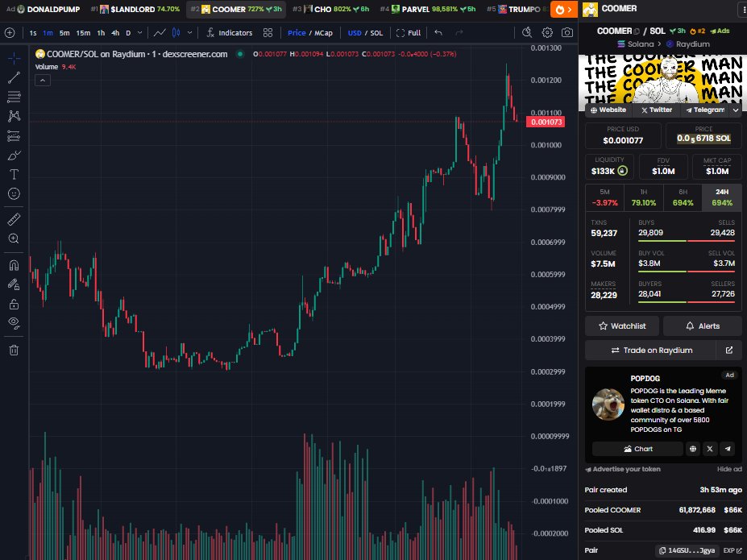Open POPDOG Telegram icon
Image resolution: width=747 pixels, height=560 pixels.
(728, 449)
